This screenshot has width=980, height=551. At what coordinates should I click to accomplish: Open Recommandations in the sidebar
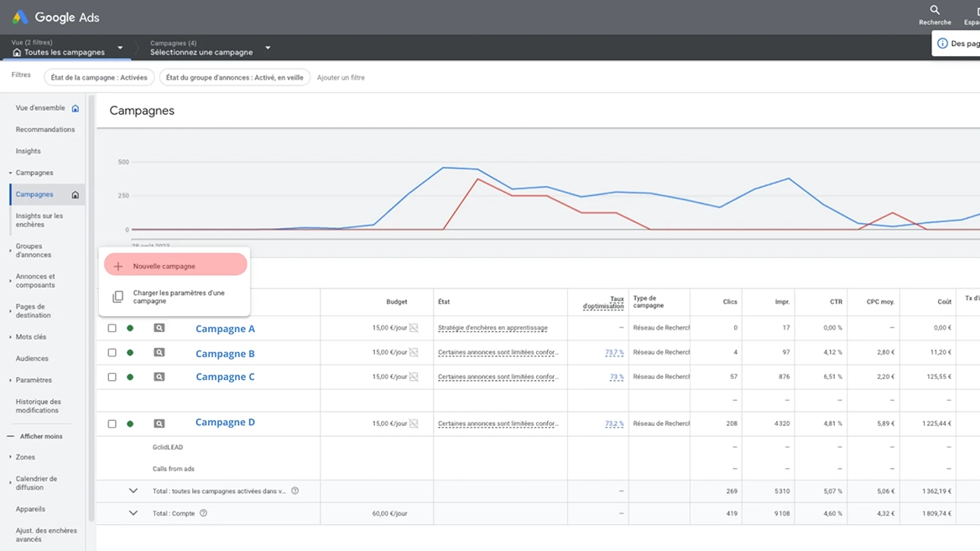click(45, 129)
